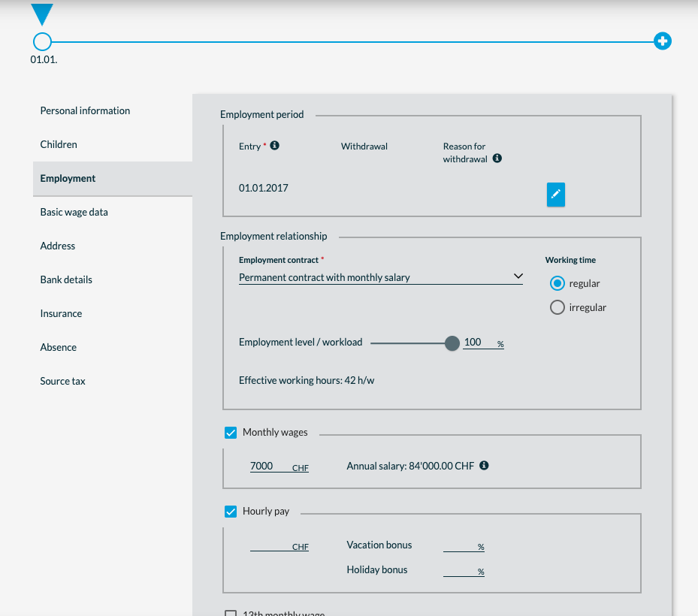Image resolution: width=698 pixels, height=616 pixels.
Task: Uncheck the Hourly pay checkbox
Action: (x=231, y=512)
